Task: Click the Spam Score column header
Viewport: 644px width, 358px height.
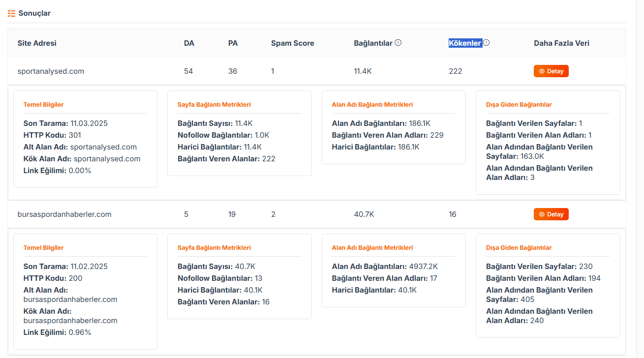Action: coord(293,43)
